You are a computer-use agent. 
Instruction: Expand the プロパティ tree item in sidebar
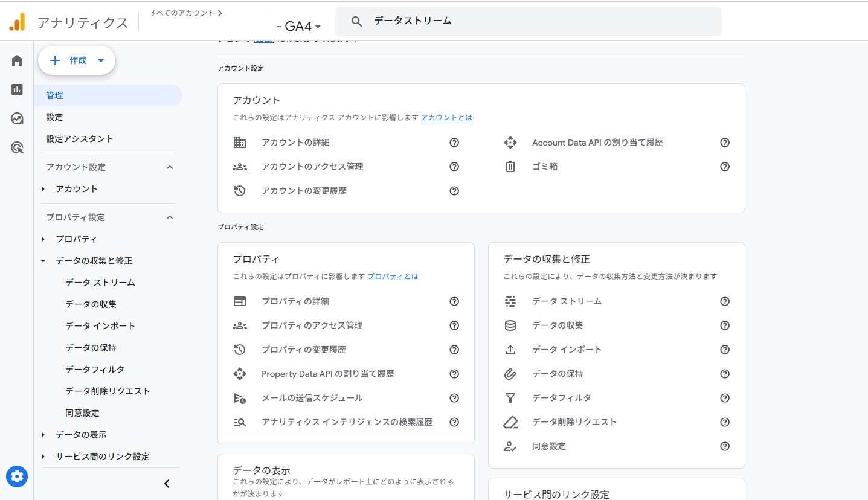(x=43, y=239)
